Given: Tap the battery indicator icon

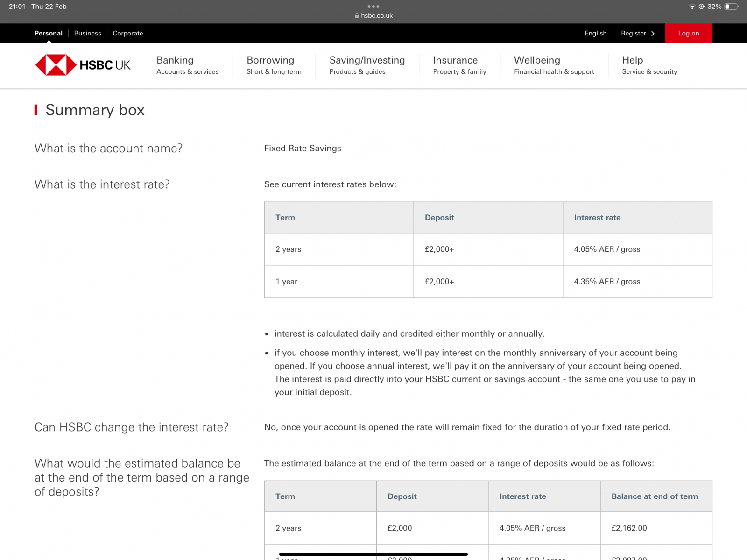Looking at the screenshot, I should point(731,7).
